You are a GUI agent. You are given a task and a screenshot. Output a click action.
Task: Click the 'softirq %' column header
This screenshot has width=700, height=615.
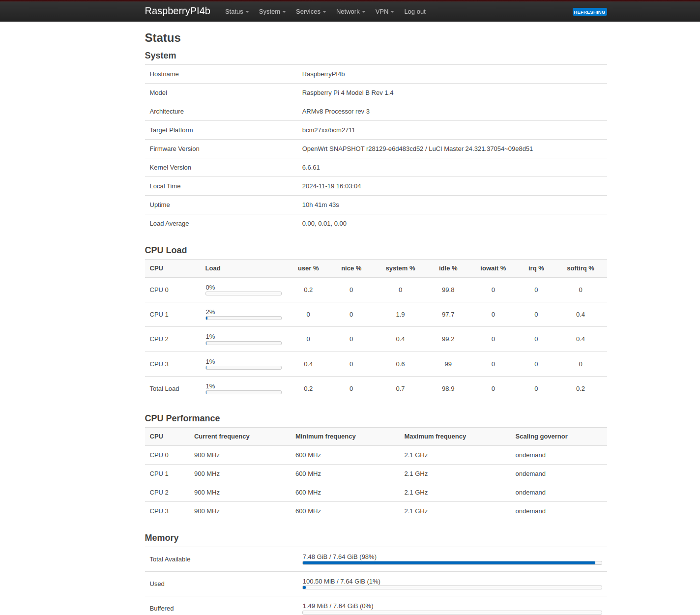581,268
